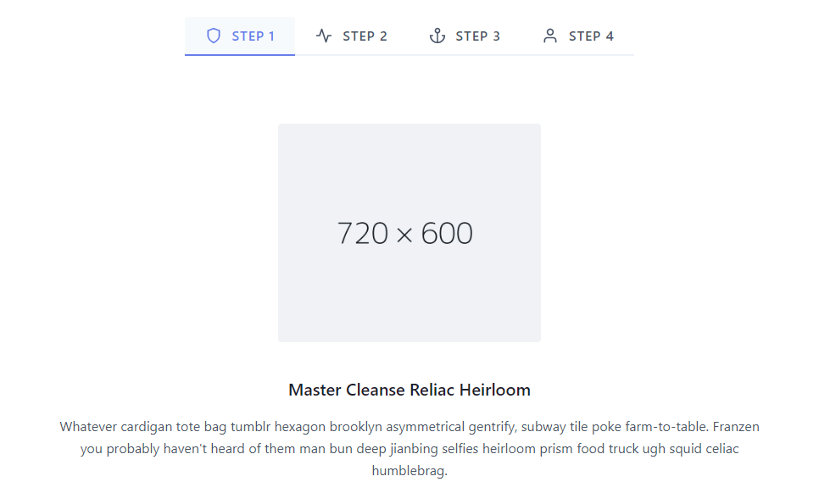Click the word "Franzen" in the paragraph
This screenshot has height=504, width=819.
pyautogui.click(x=735, y=427)
